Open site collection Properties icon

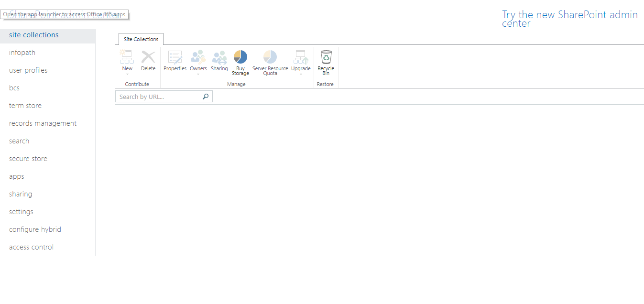(175, 57)
